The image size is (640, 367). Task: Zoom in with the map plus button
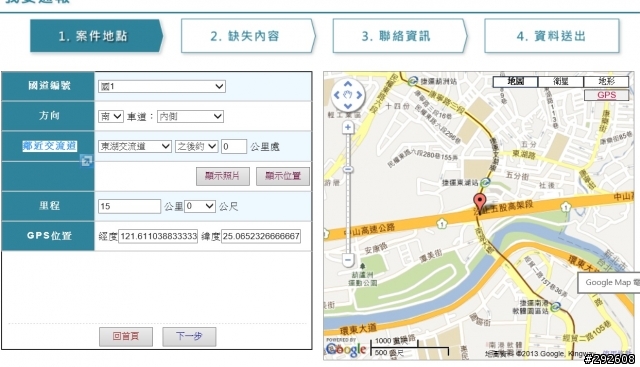pos(348,127)
